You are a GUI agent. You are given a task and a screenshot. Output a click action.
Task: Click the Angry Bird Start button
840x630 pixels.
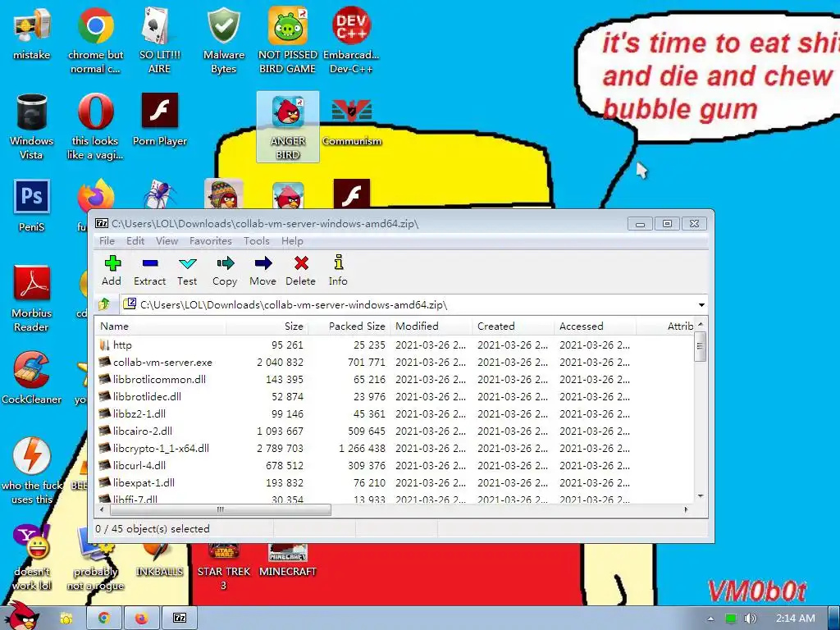point(21,616)
